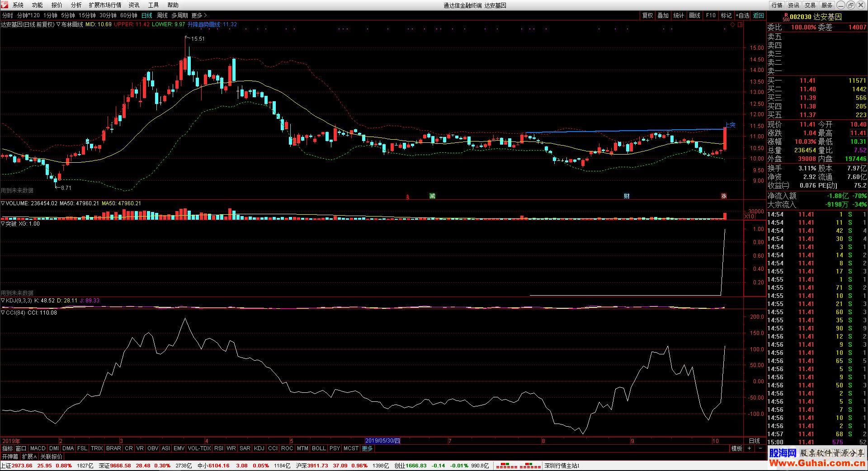Open the 扩展市场行情 menu
Image resolution: width=868 pixels, height=471 pixels.
105,5
